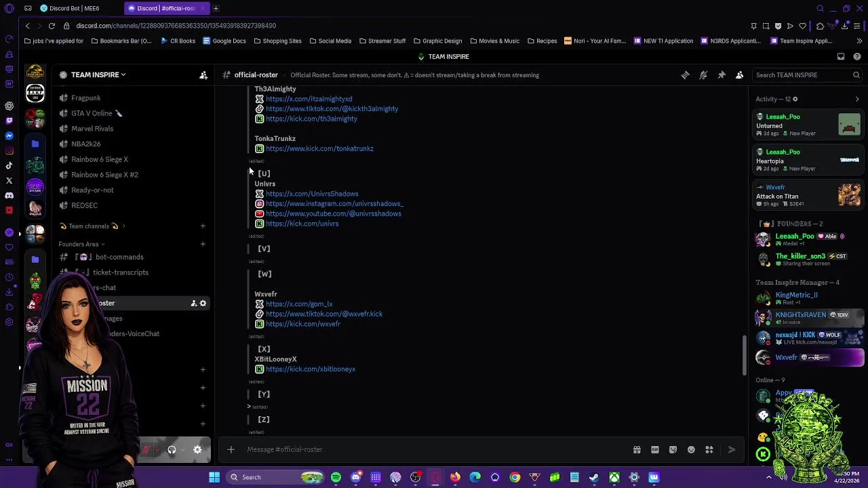Open the gift icon in message bar
The image size is (868, 488).
[637, 449]
